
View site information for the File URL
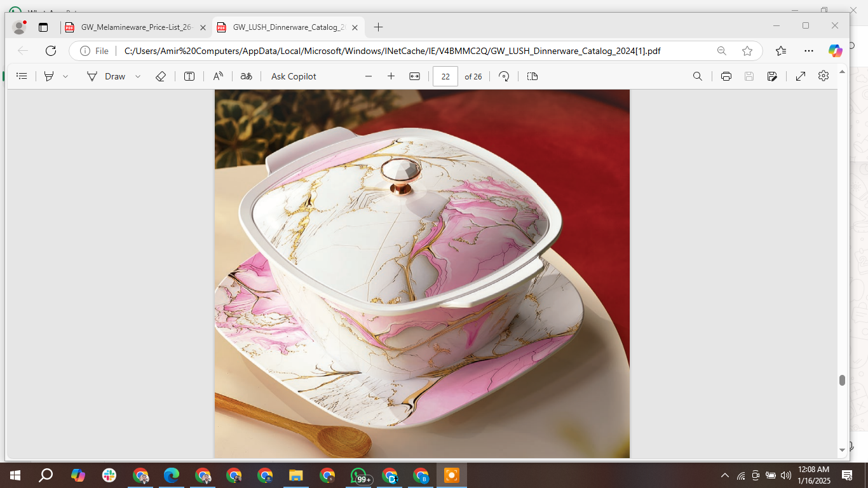(95, 51)
